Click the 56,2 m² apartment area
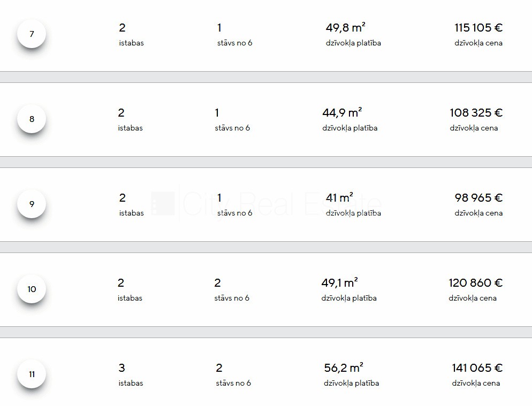532x406 pixels. coord(344,368)
